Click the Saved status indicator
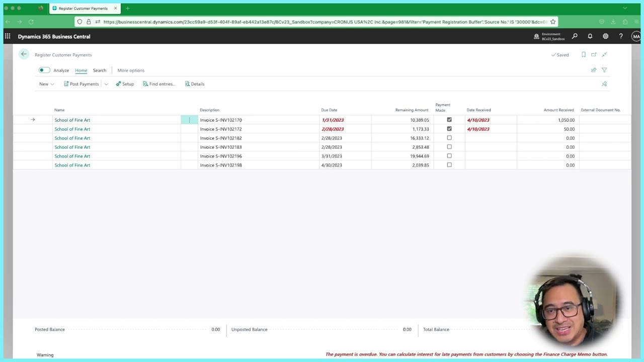Screen dimensions: 644x362 560,55
